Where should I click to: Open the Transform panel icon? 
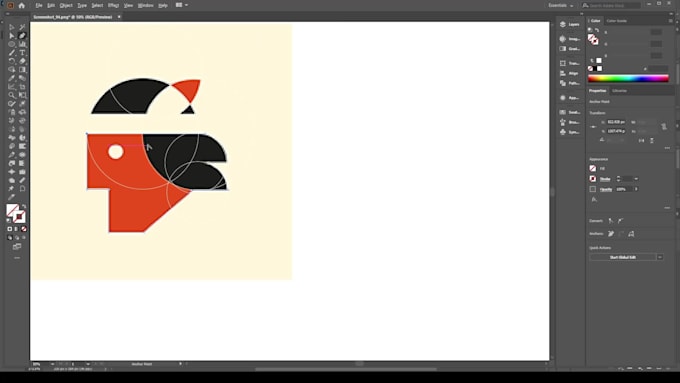pyautogui.click(x=563, y=63)
